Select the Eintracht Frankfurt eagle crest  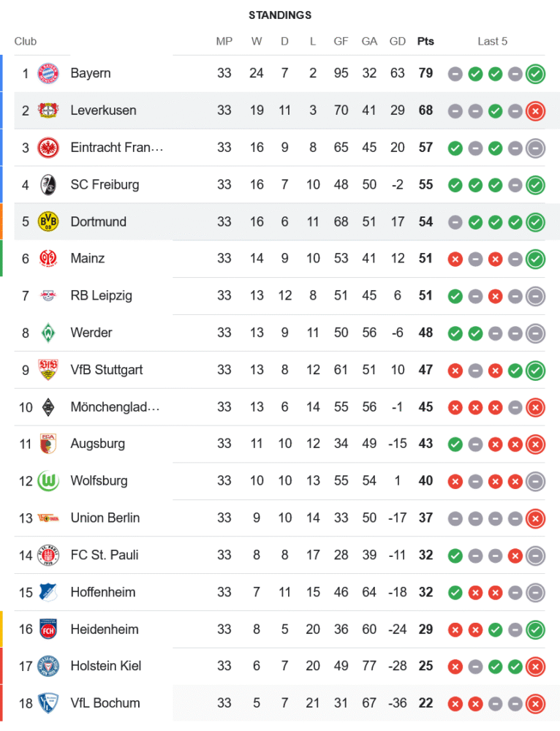click(48, 148)
